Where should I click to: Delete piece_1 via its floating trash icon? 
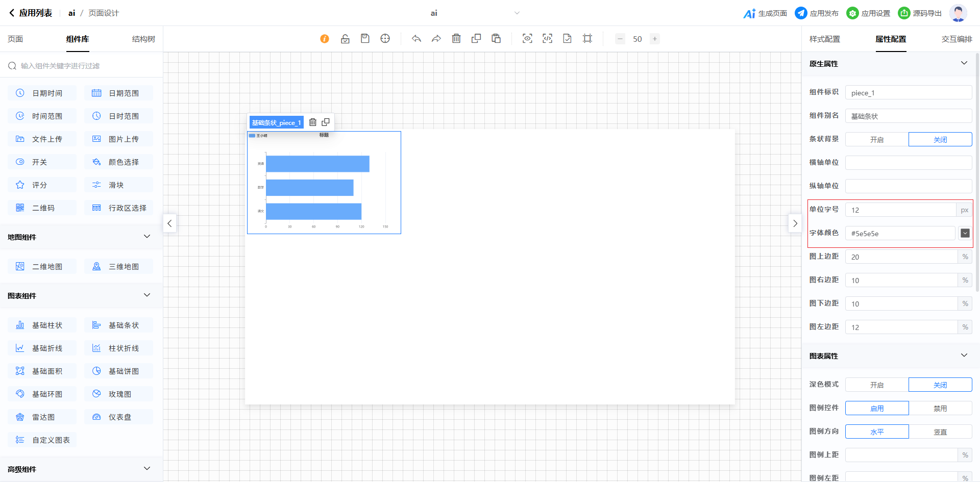313,122
